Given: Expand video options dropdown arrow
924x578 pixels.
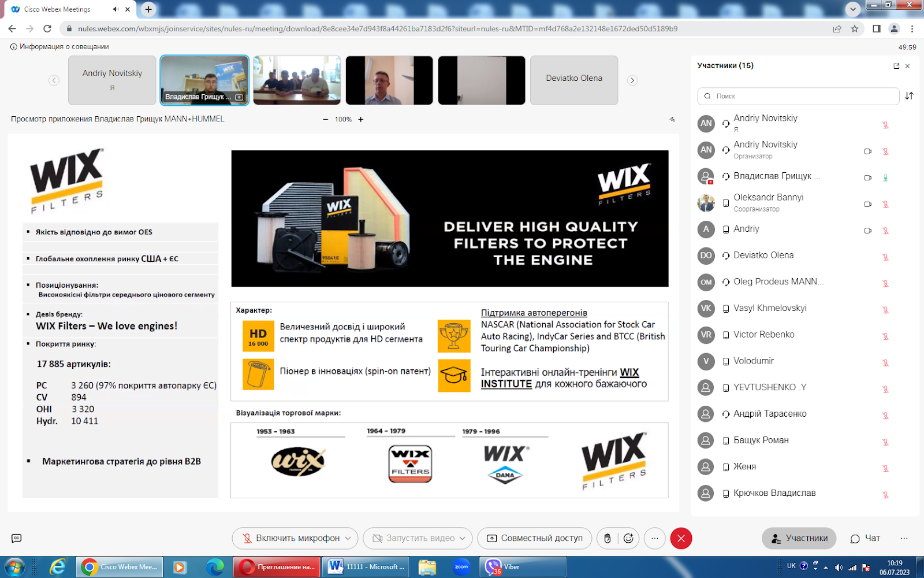Looking at the screenshot, I should (463, 538).
